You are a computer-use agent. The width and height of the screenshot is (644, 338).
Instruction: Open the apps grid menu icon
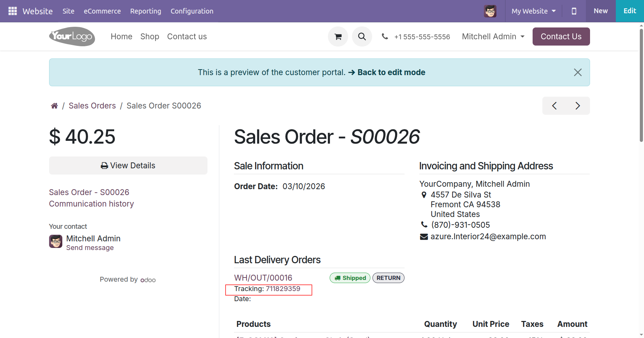coord(13,11)
